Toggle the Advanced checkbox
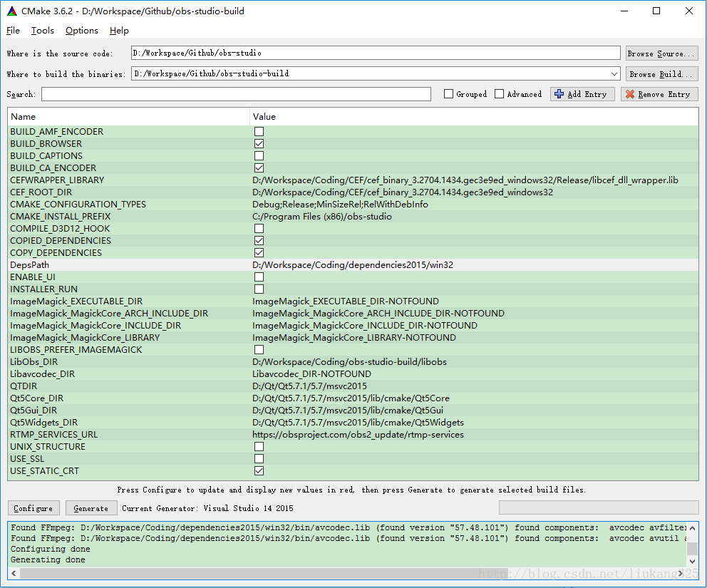The height and width of the screenshot is (588, 707). (x=499, y=94)
